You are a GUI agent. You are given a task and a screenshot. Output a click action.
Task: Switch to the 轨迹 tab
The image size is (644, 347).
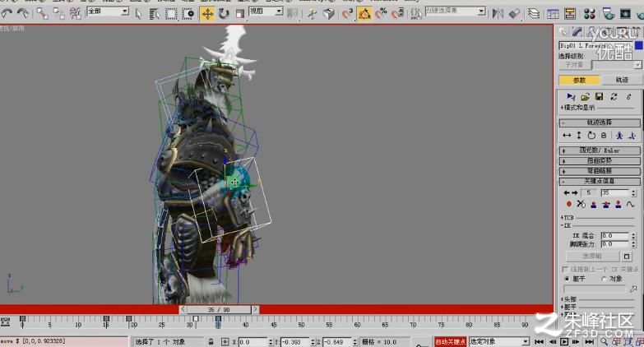coord(622,80)
